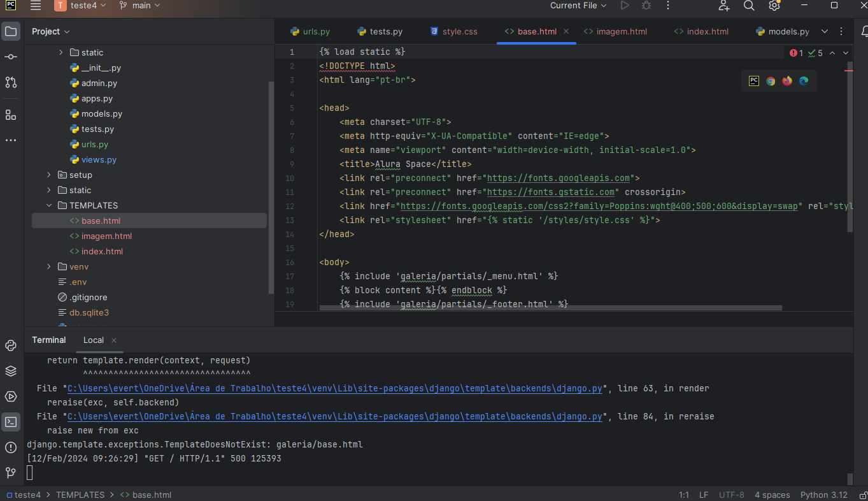Select the Local terminal tab
This screenshot has height=501, width=868.
(x=94, y=340)
